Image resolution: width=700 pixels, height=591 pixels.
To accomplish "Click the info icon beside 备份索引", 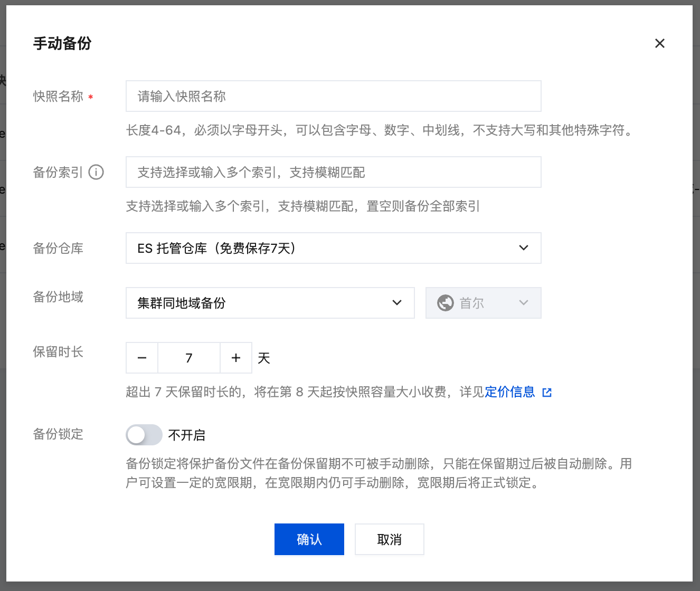I will tap(96, 172).
